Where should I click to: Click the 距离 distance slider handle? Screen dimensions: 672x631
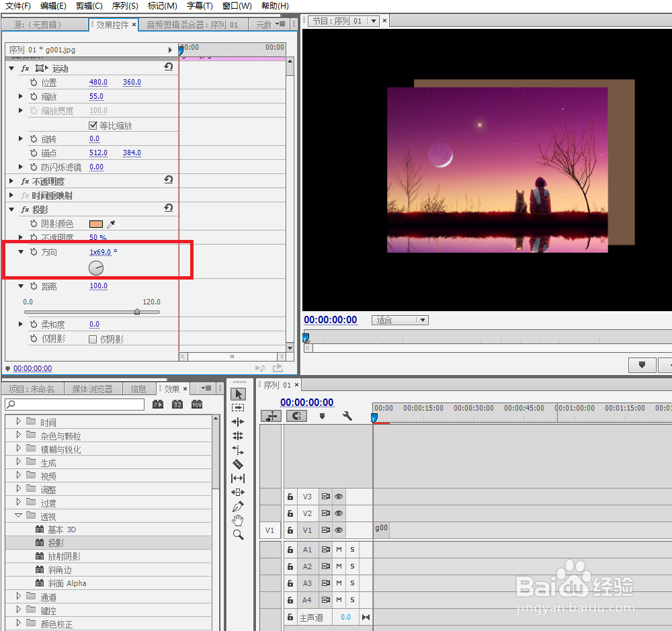pos(137,312)
